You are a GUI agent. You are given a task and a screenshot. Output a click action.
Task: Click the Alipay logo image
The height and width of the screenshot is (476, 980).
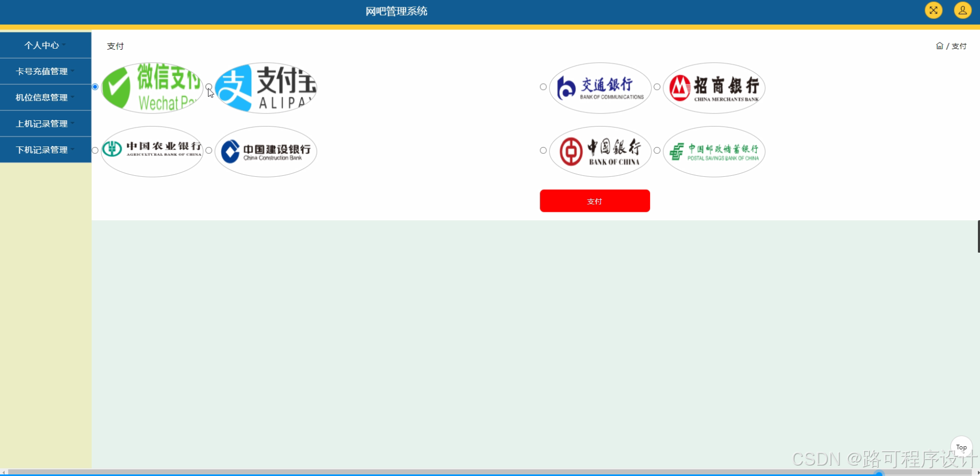tap(266, 87)
